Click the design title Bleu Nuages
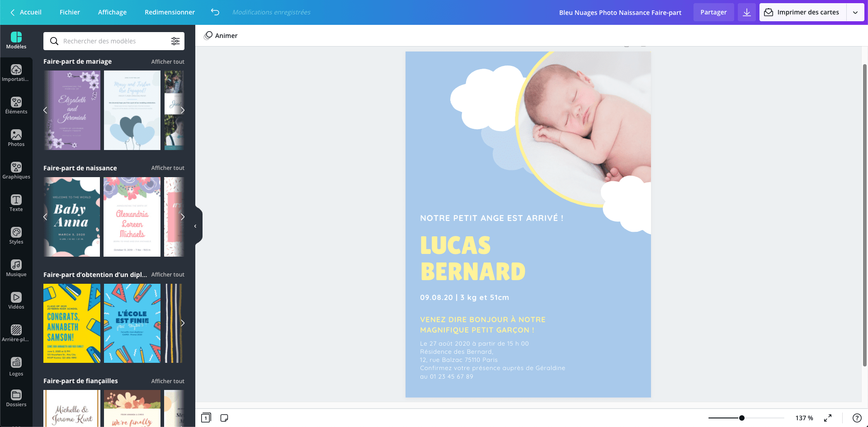 pos(620,13)
